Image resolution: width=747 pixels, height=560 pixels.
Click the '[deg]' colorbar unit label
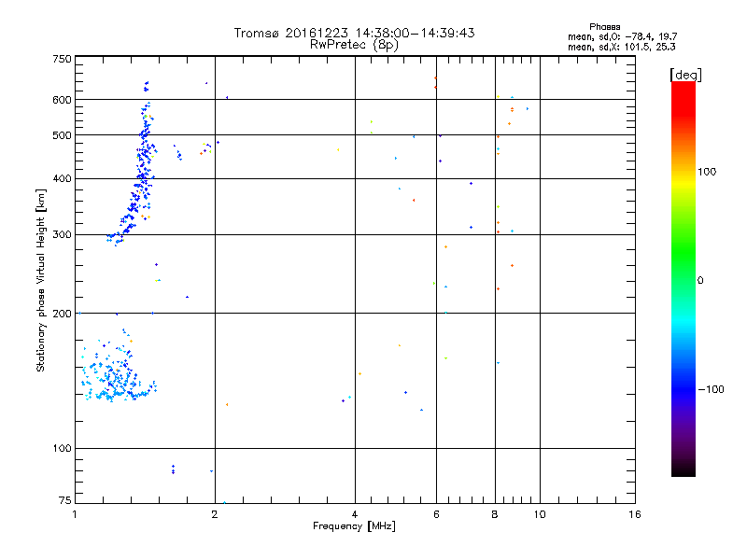685,75
